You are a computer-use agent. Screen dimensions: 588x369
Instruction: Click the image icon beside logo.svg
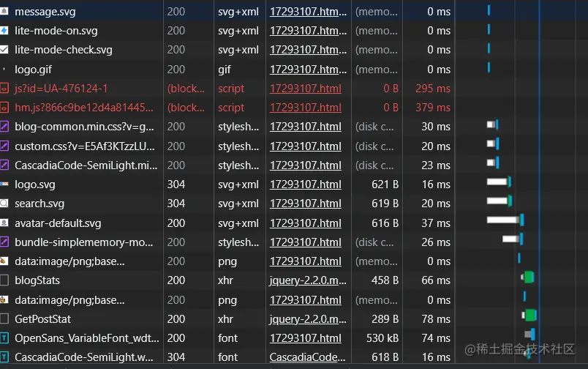point(4,184)
